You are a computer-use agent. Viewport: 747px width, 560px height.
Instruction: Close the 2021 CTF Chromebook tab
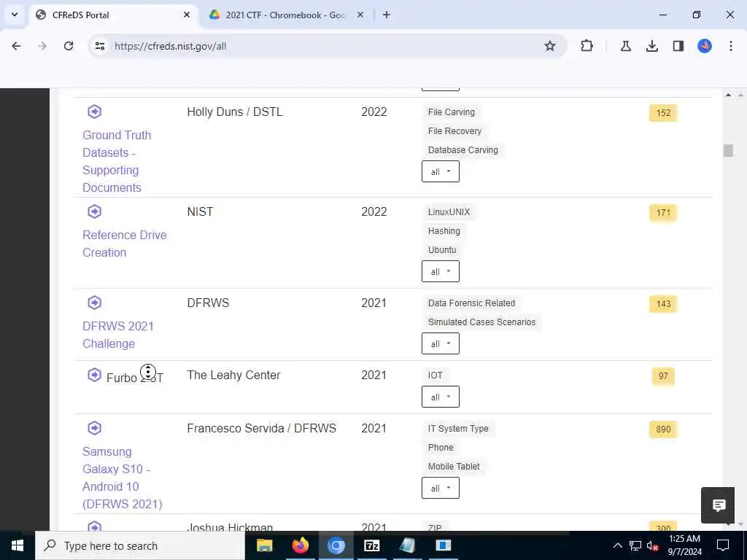click(x=360, y=15)
